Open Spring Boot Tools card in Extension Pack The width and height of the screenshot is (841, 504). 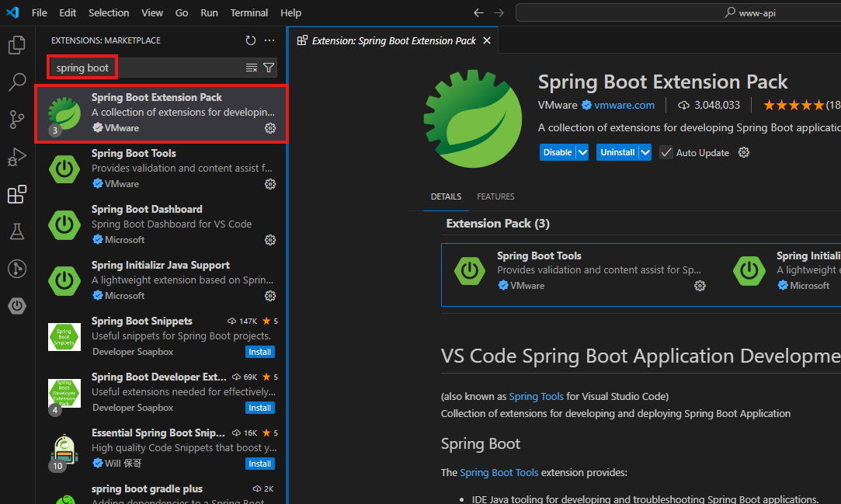click(x=581, y=275)
